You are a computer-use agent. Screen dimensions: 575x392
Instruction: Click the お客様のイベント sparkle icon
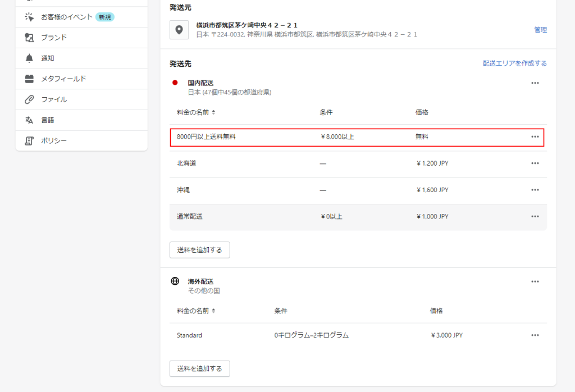(x=29, y=17)
